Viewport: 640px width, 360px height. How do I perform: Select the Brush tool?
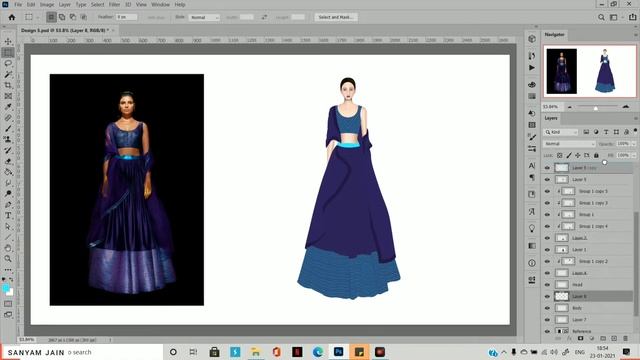click(8, 129)
